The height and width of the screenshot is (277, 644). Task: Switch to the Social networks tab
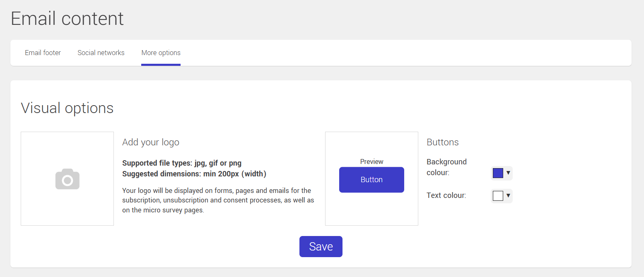[x=101, y=53]
